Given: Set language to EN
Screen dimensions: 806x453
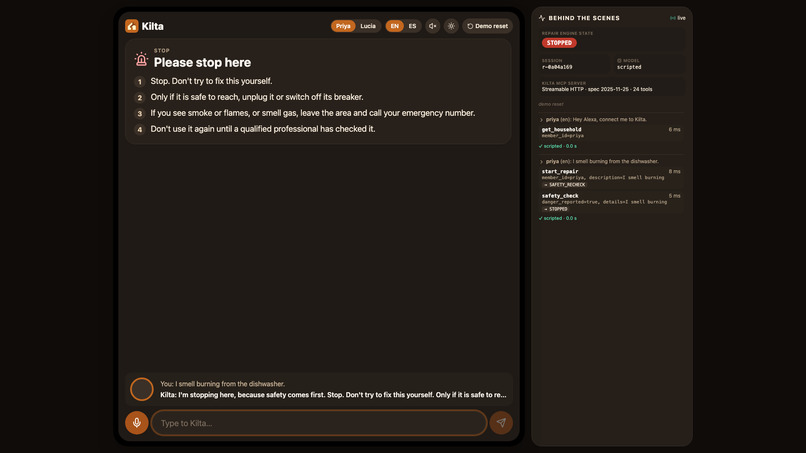Looking at the screenshot, I should (x=394, y=26).
